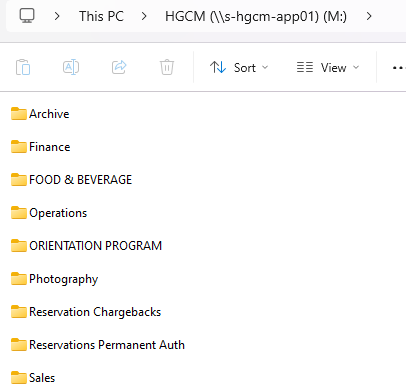Click the Paste clipboard icon
Screen dimensions: 406x391
pos(23,67)
